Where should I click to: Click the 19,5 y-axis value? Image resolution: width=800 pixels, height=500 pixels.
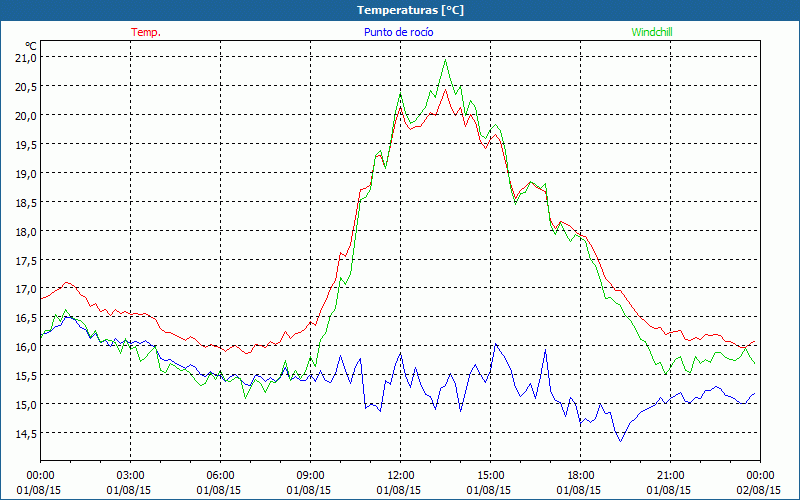[x=26, y=145]
